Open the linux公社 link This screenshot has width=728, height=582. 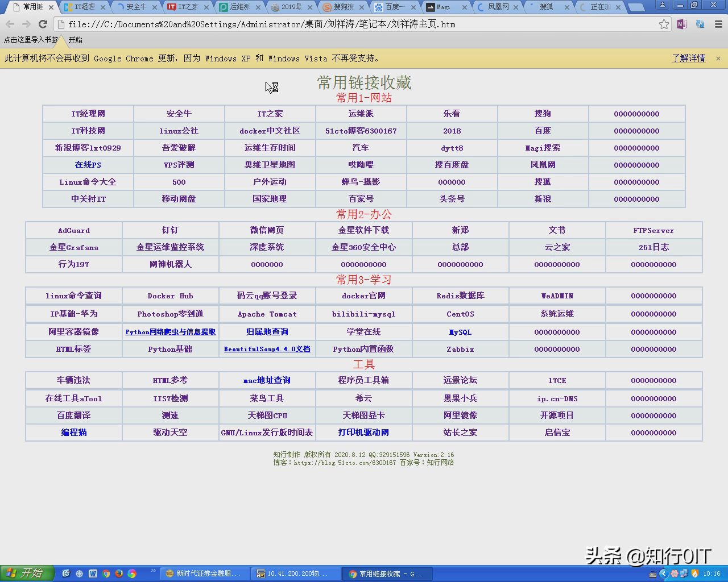(x=179, y=131)
